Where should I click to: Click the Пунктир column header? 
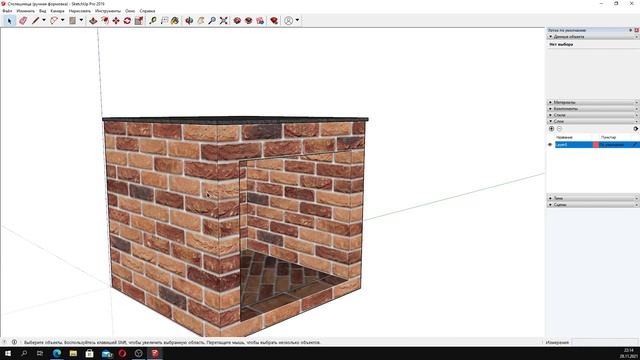609,138
